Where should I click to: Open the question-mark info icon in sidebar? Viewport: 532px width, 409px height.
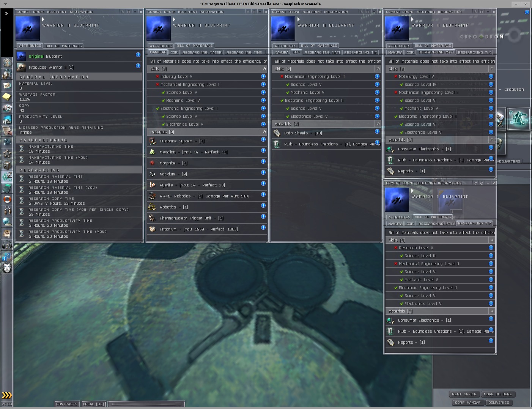pyautogui.click(x=7, y=256)
